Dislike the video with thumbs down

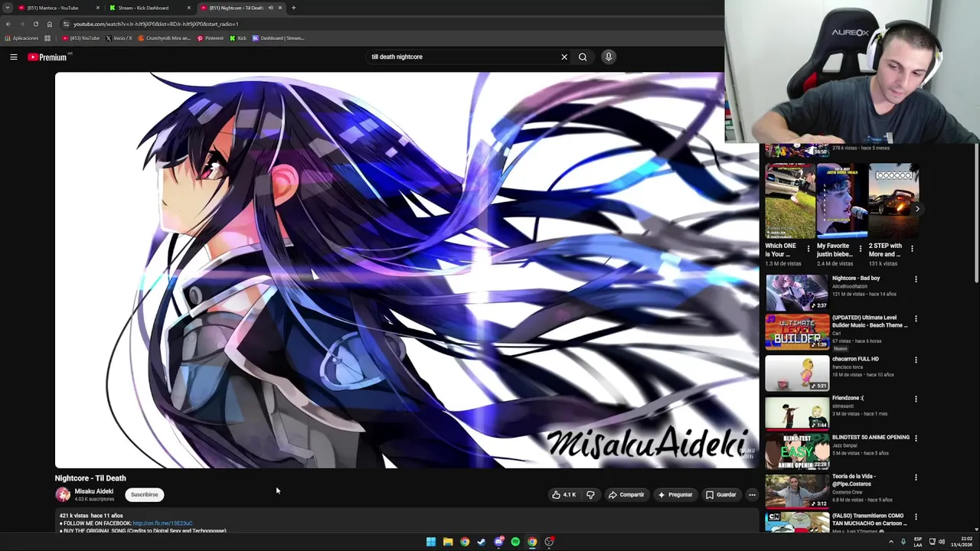point(590,494)
